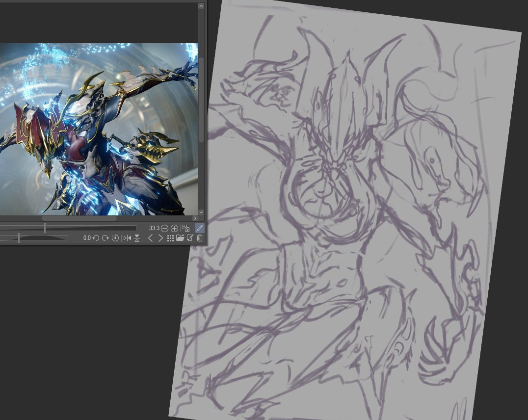
Task: Import an image file into Sub View
Action: [x=180, y=238]
